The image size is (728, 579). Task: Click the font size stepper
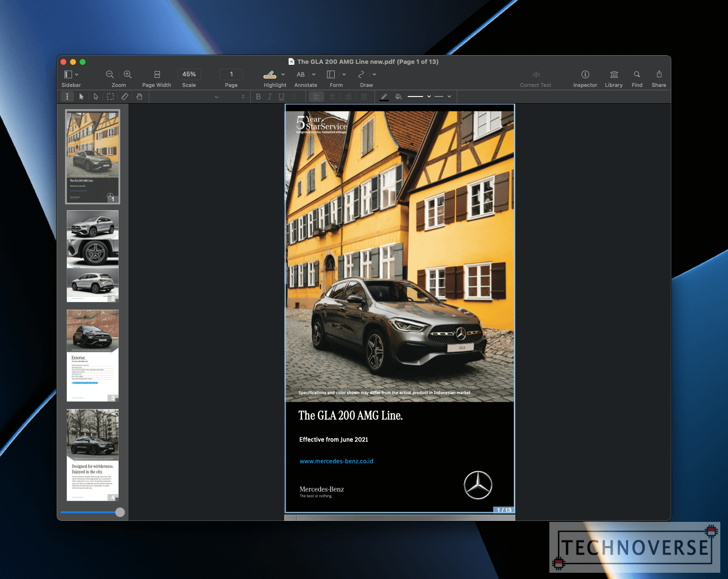pyautogui.click(x=243, y=96)
